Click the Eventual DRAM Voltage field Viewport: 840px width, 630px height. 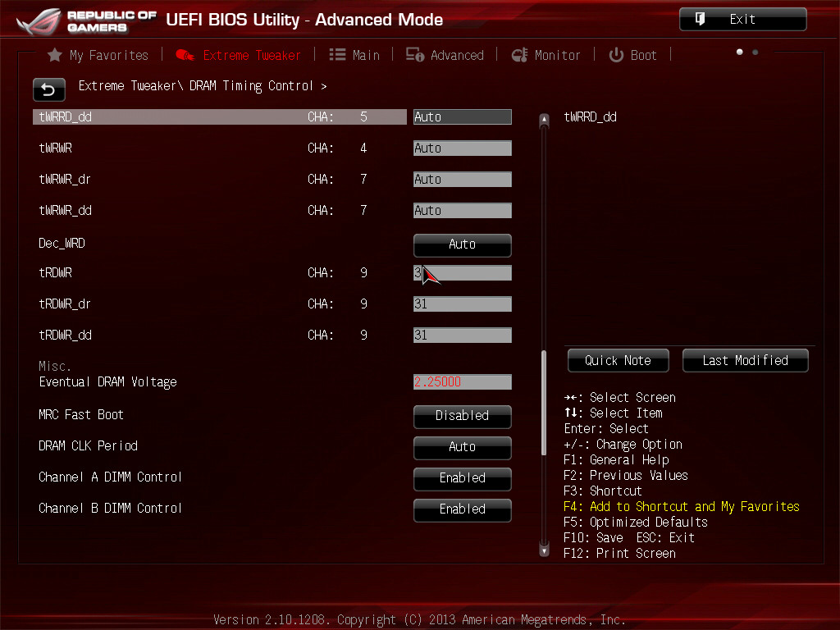click(x=463, y=381)
